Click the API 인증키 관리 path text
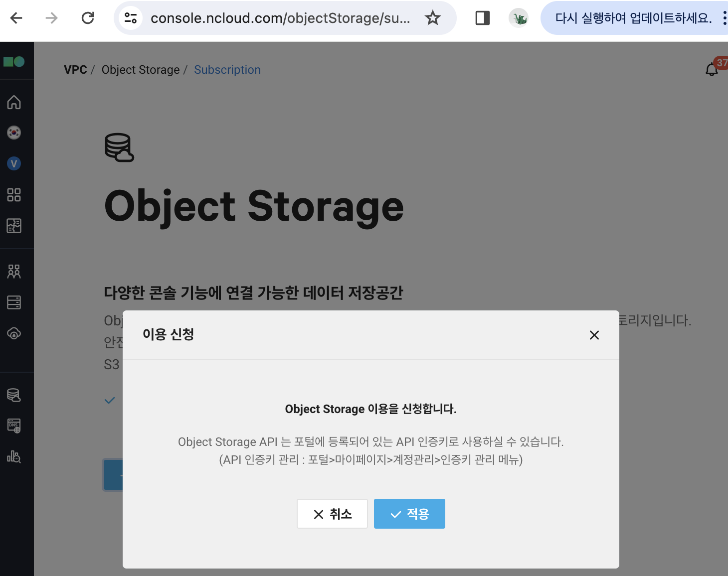Image resolution: width=728 pixels, height=576 pixels. [370, 459]
